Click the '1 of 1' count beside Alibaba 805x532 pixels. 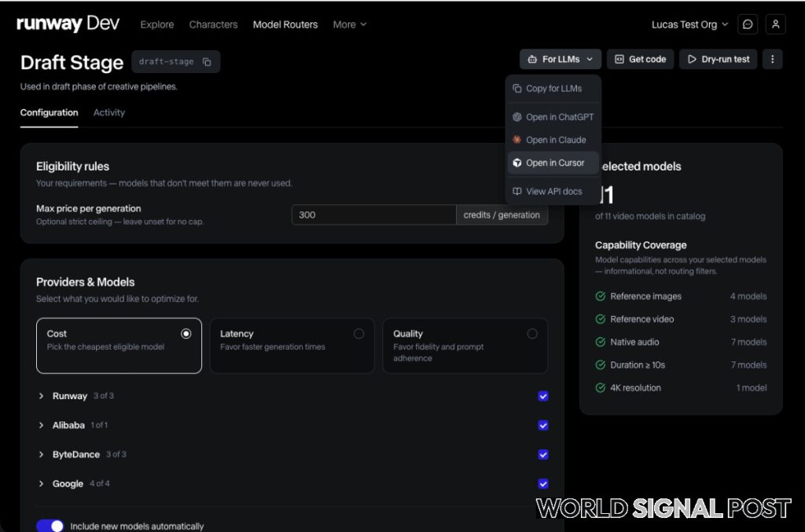pos(99,425)
